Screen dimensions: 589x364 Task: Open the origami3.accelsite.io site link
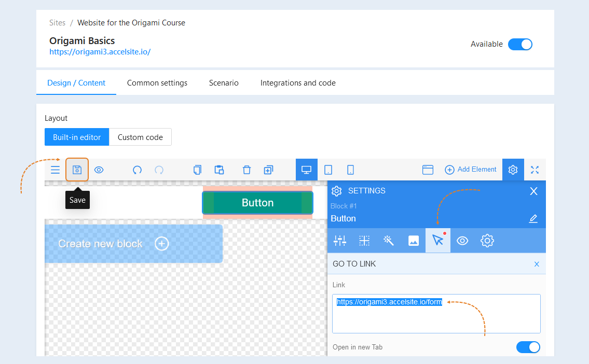(x=100, y=52)
